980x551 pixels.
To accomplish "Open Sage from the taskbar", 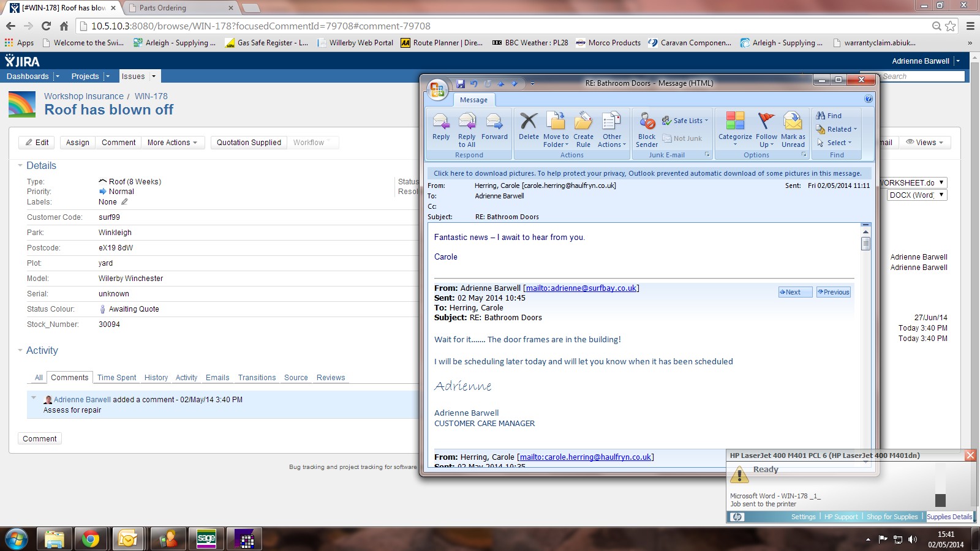I will 206,539.
